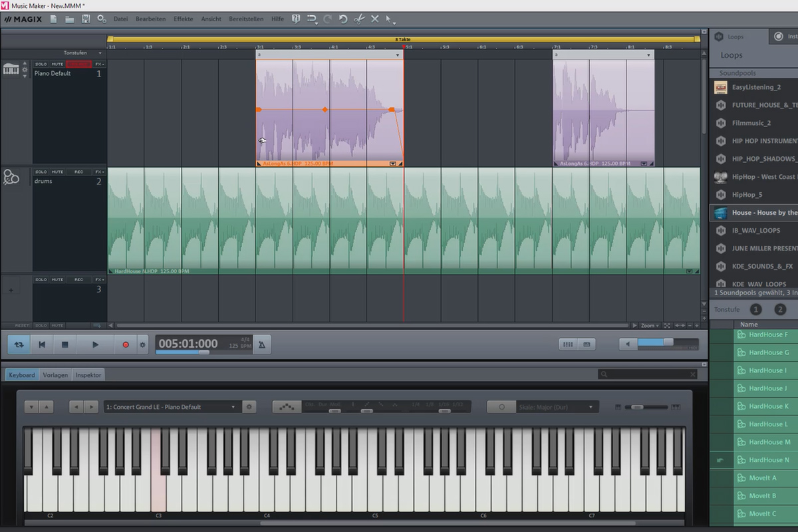Add a new track with the plus icon

(x=11, y=290)
